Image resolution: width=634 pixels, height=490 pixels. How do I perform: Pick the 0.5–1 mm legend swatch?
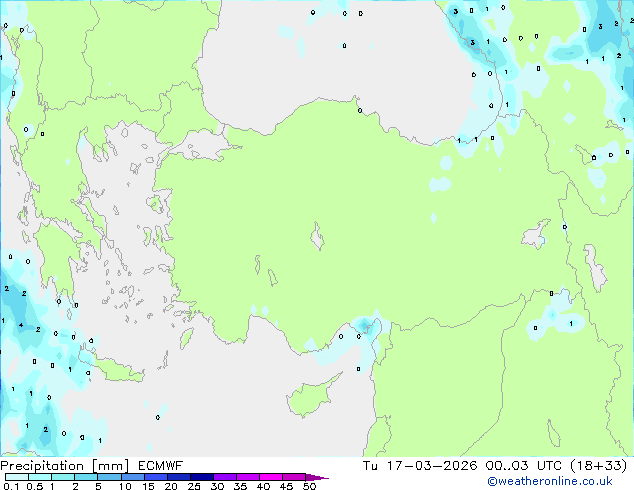[x=40, y=477]
